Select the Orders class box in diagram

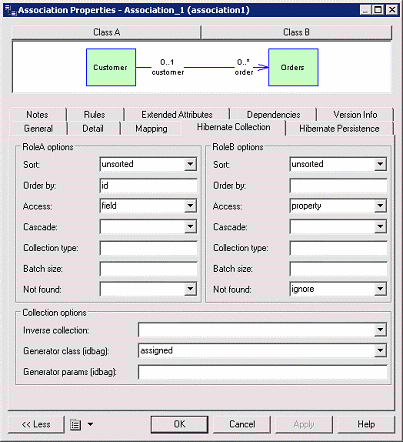293,67
